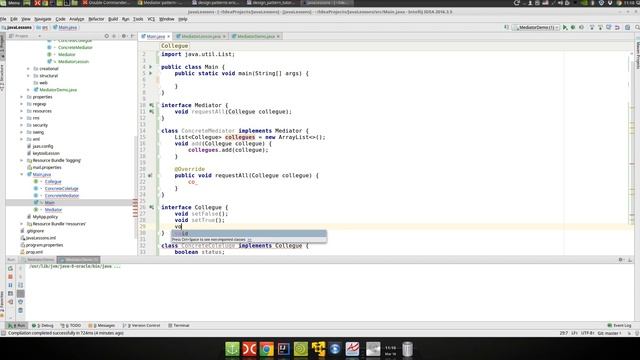Screen dimensions: 640x360
Task: Click the UTF-8 encoding in status bar
Action: click(588, 333)
